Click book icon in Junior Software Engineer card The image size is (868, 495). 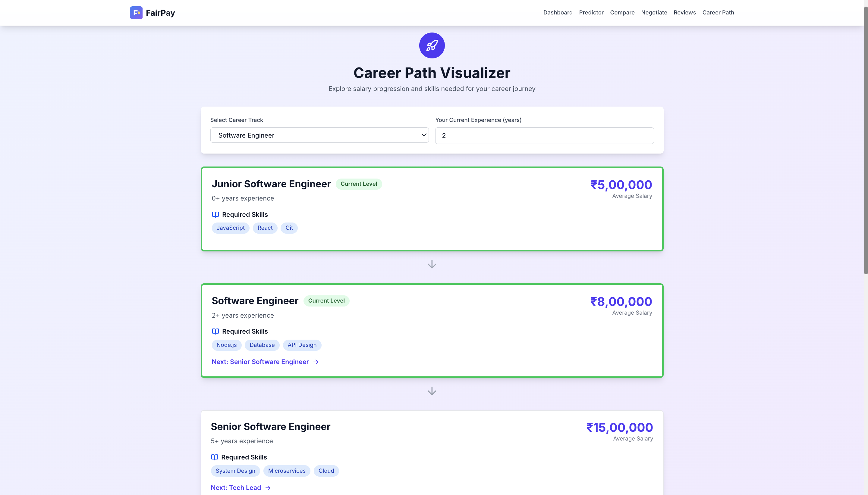coord(215,214)
